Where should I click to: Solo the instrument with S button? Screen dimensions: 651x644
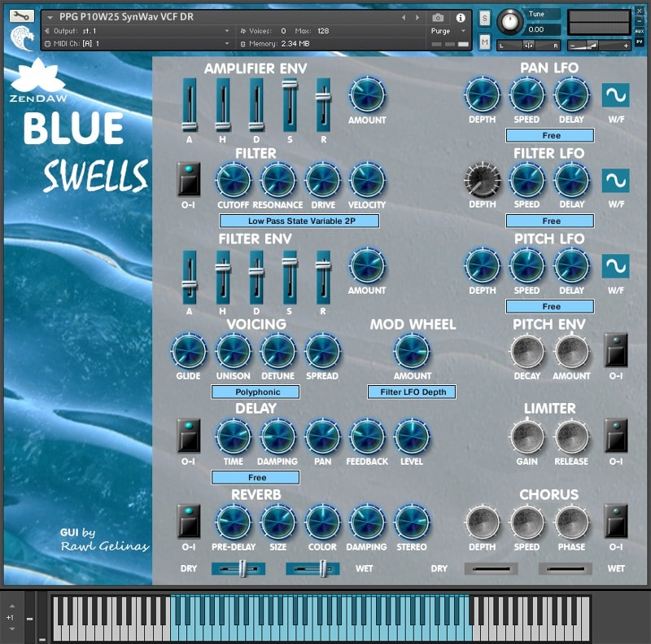tap(484, 18)
